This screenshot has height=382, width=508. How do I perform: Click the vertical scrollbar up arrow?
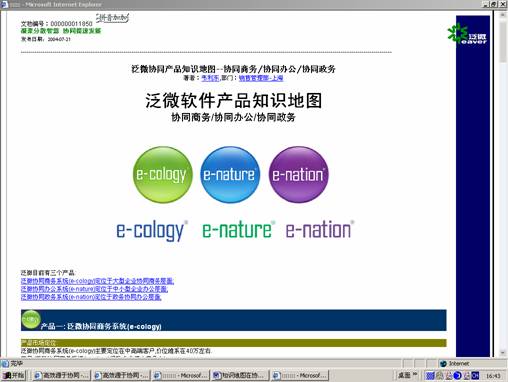tap(503, 15)
